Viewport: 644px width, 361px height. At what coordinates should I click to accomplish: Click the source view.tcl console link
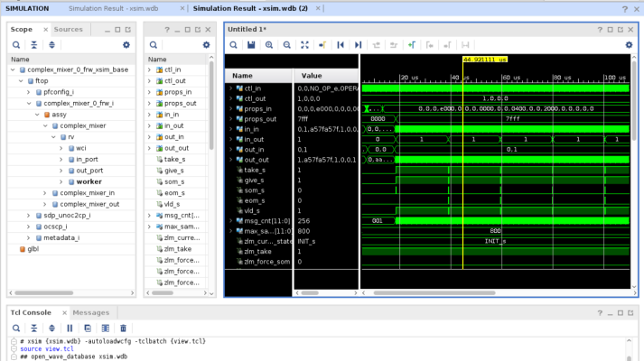(47, 348)
